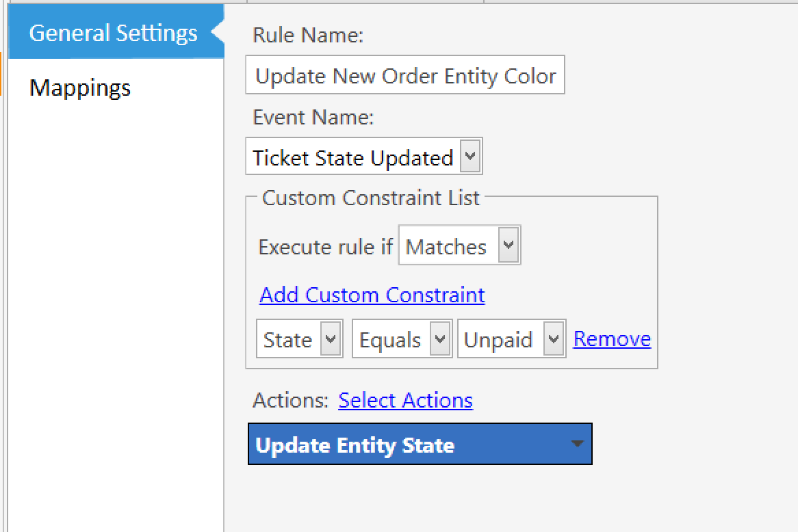Add a new custom constraint

(372, 295)
